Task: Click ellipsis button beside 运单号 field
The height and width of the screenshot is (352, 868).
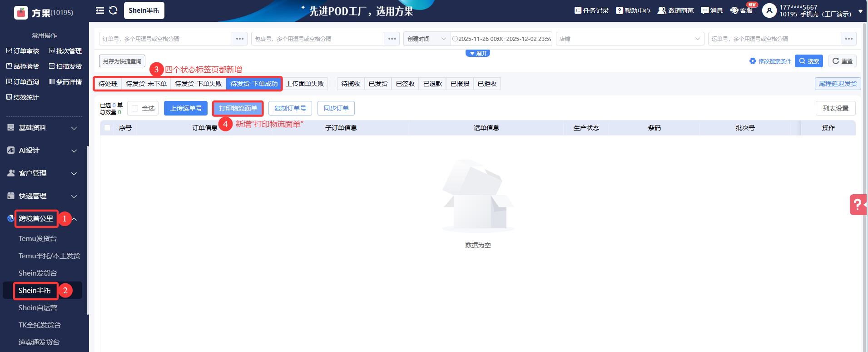Action: [x=849, y=39]
